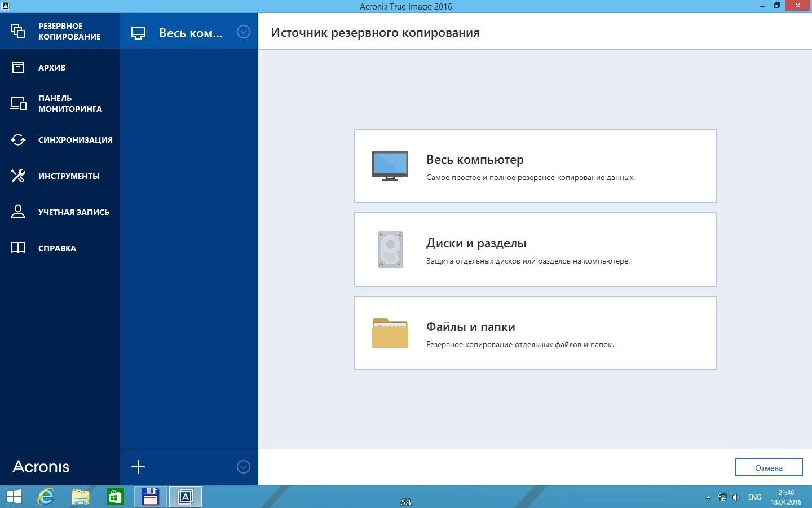Go to the Архив menu item

point(60,67)
